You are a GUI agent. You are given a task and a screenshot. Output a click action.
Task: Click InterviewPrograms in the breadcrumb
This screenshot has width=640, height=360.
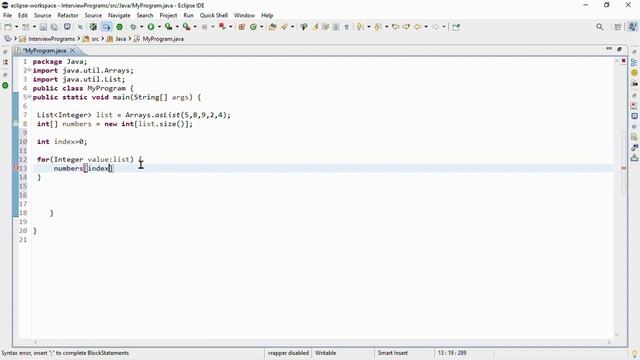tap(51, 39)
